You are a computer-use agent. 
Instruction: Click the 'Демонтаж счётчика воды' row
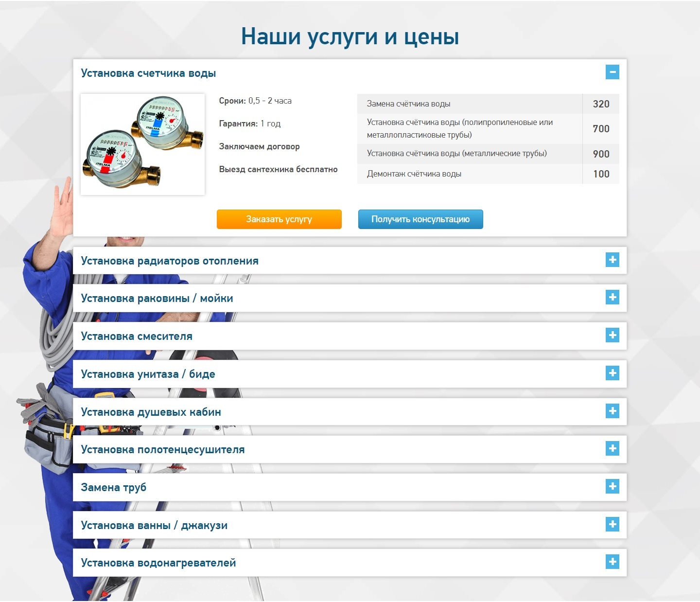coord(488,174)
